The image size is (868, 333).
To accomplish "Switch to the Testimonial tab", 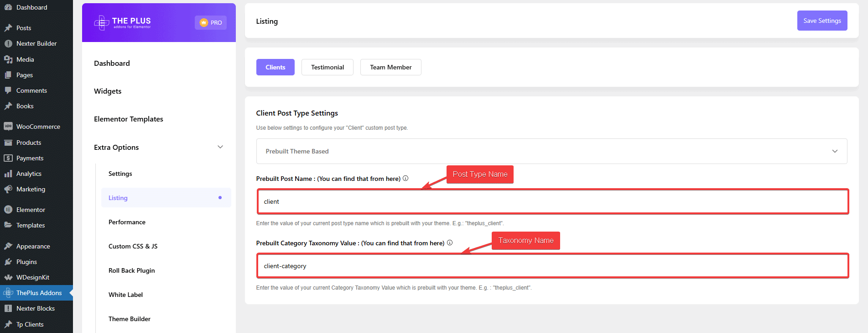I will coord(327,67).
